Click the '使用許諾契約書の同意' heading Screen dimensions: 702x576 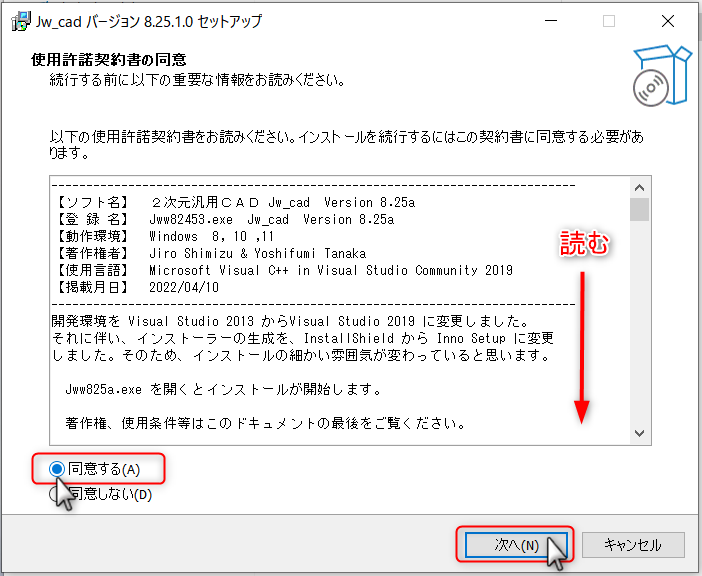(109, 60)
